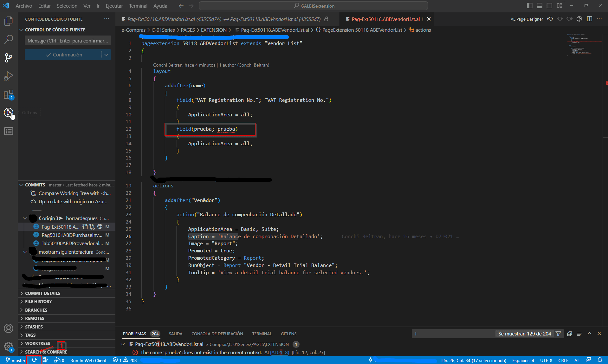The image size is (608, 364).
Task: Close the tab Pag-Ext50118.ABDVendorList.al
Action: tap(429, 19)
